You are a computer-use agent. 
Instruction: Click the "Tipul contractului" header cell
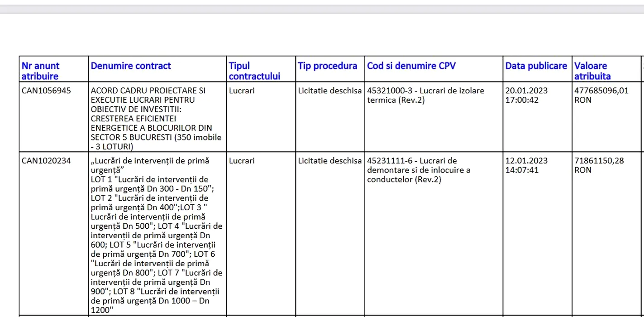tap(254, 71)
